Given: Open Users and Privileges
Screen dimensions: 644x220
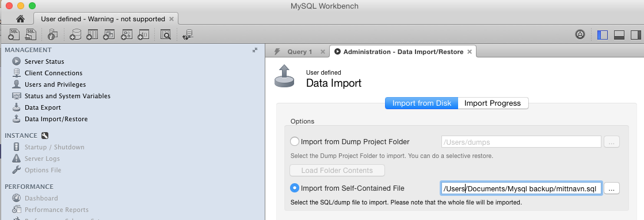Looking at the screenshot, I should coord(55,84).
